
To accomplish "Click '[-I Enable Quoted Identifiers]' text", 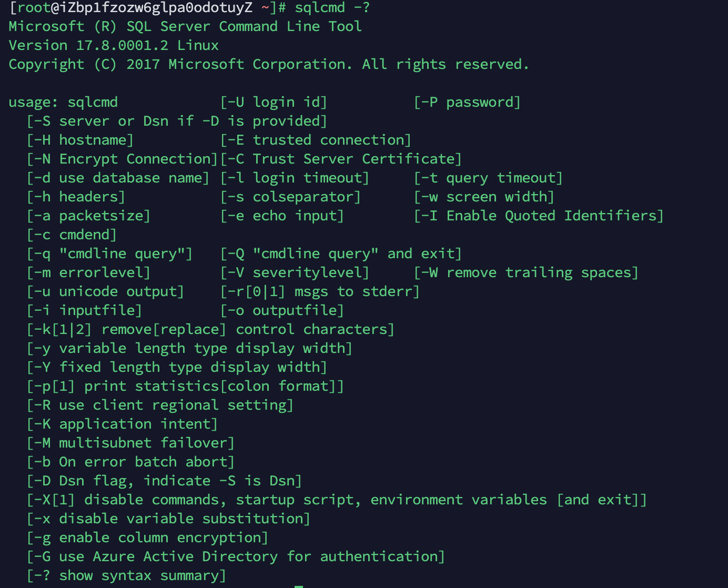I will click(539, 216).
